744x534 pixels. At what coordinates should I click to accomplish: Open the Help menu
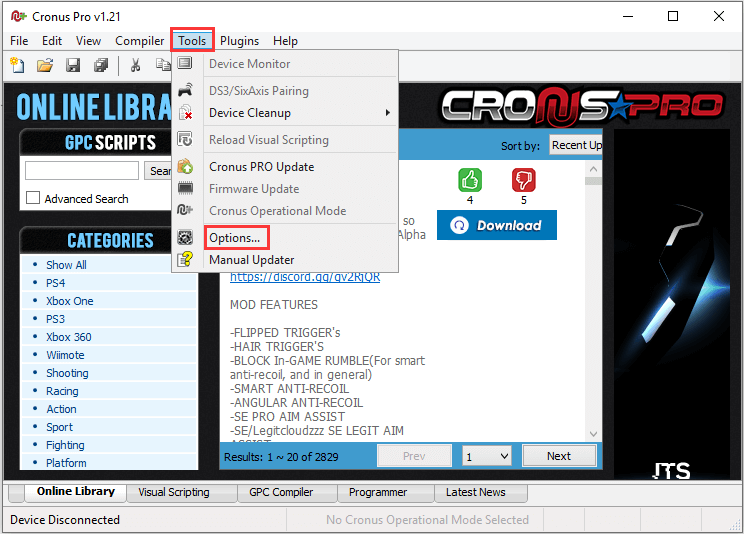(x=285, y=41)
